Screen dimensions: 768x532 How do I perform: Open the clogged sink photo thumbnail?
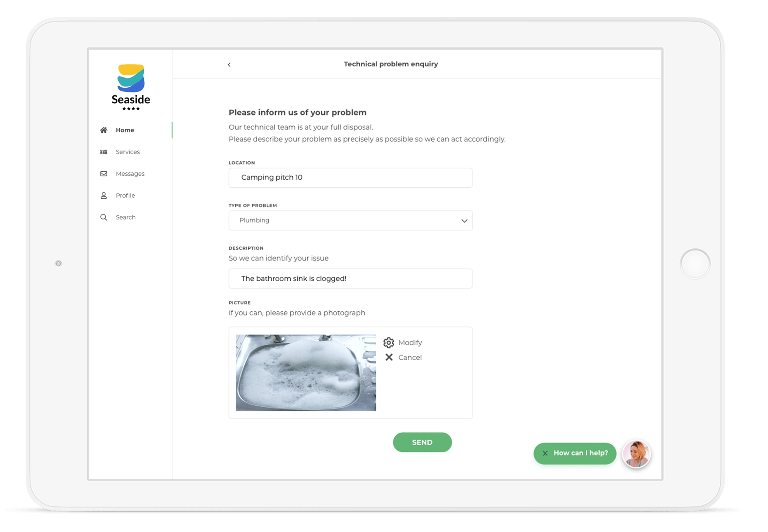click(306, 373)
